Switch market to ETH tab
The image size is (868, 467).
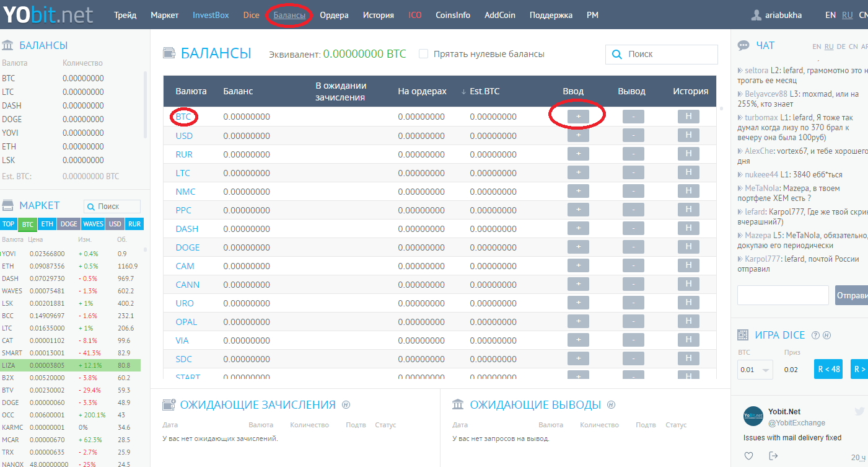click(47, 224)
